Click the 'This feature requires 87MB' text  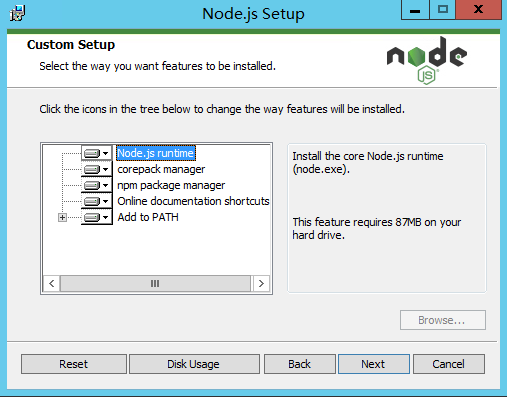point(377,229)
